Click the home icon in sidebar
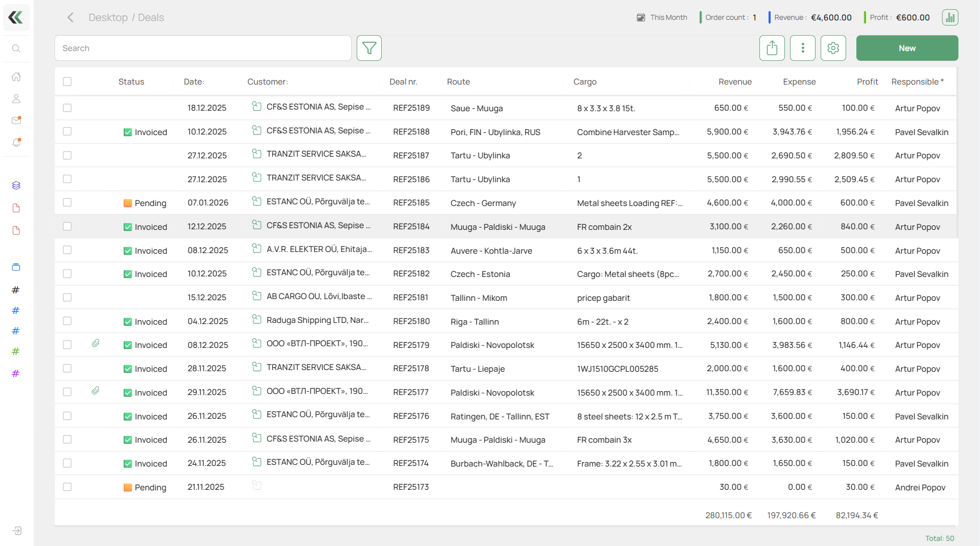Image resolution: width=980 pixels, height=546 pixels. click(x=16, y=77)
